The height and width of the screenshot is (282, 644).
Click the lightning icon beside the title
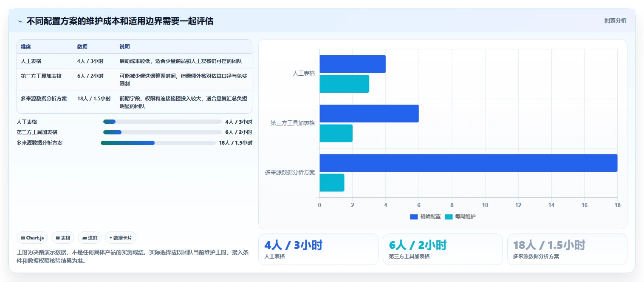tap(20, 21)
